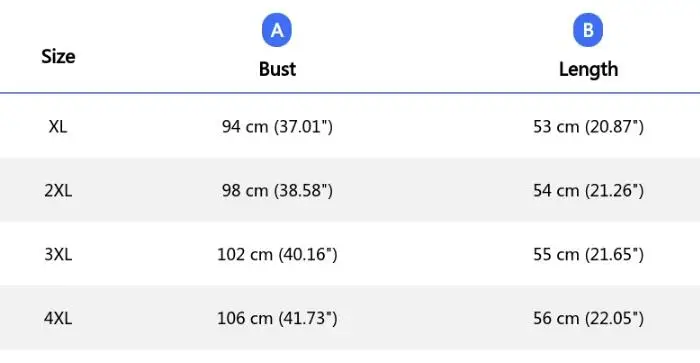Screen dimensions: 700x363
Task: Click the blue header divider line
Action: 350,93
